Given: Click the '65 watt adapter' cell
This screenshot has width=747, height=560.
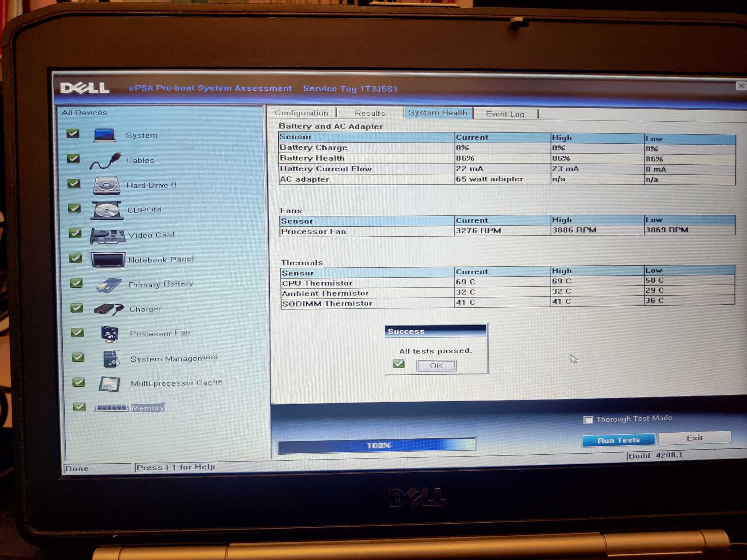Looking at the screenshot, I should pyautogui.click(x=489, y=179).
